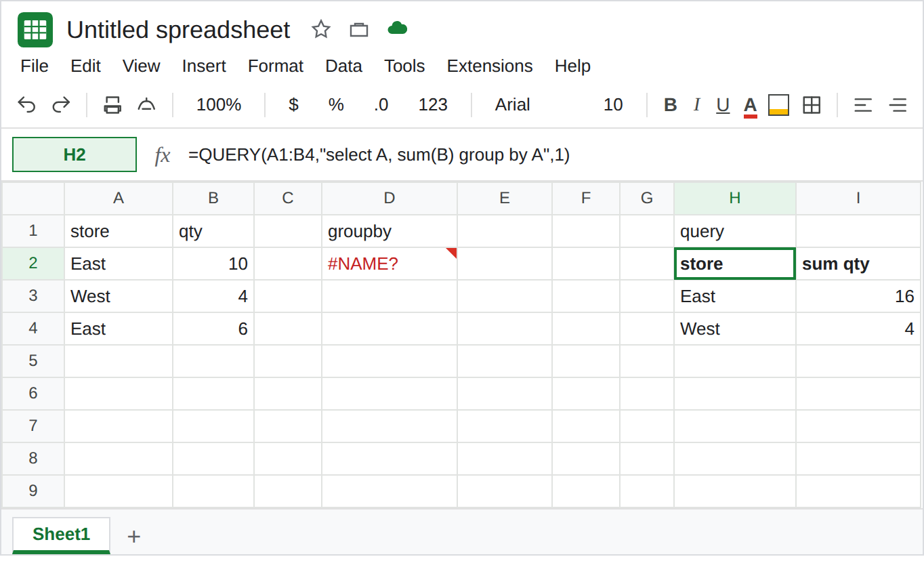The width and height of the screenshot is (924, 561).
Task: Select column A header
Action: (x=119, y=198)
